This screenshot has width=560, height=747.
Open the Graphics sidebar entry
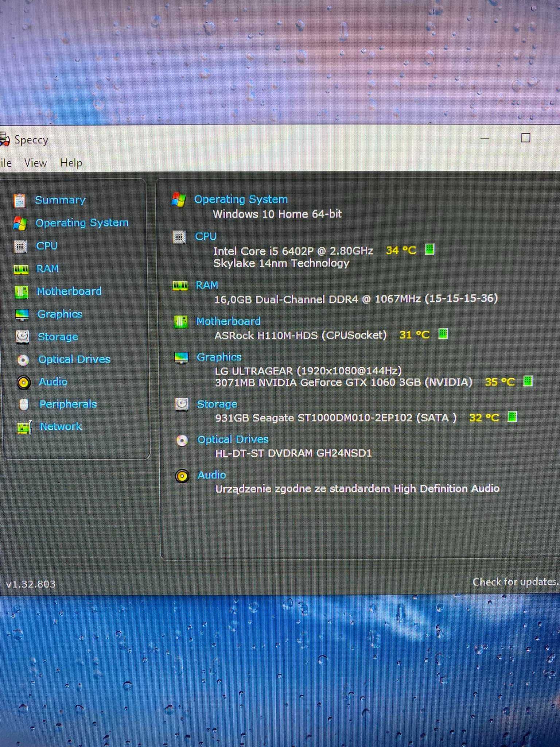[60, 314]
